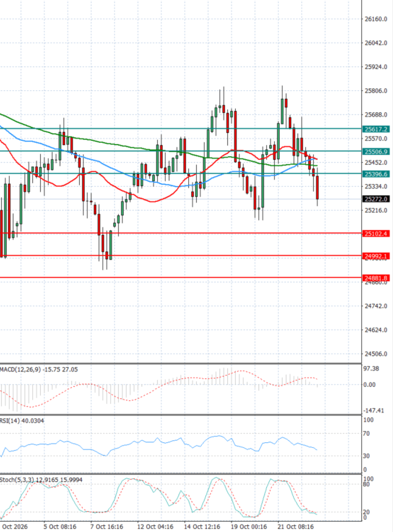Click the 25452.0 price axis value
This screenshot has width=393, height=532.
pyautogui.click(x=376, y=163)
